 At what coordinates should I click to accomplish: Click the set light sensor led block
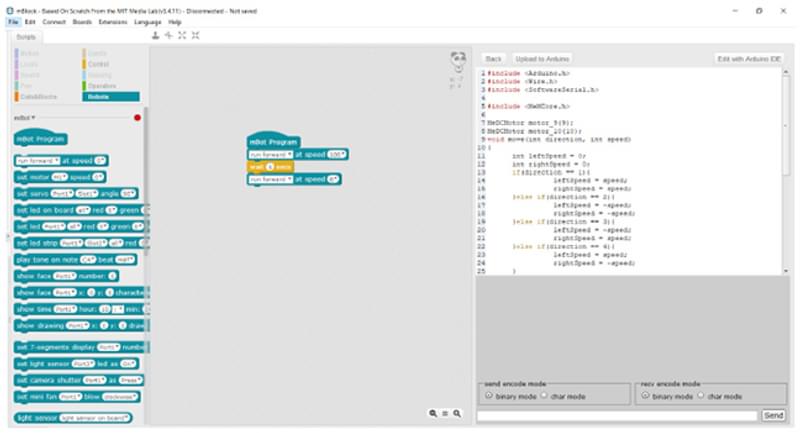(x=77, y=364)
